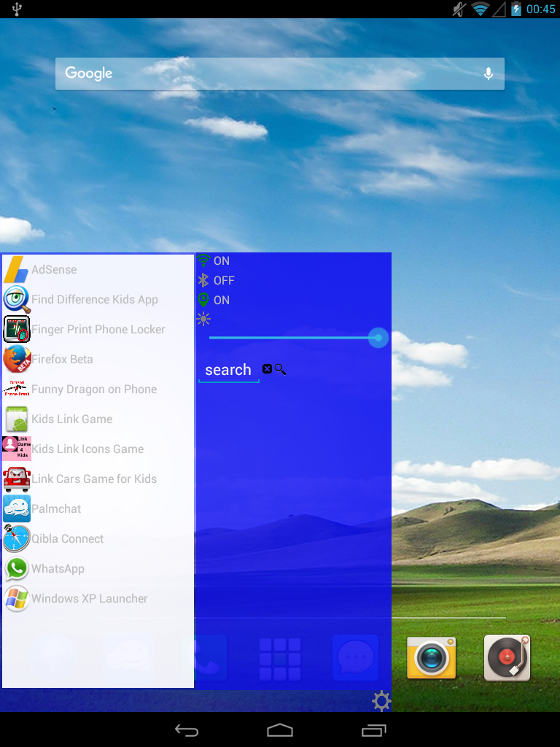Open the Camera app on home dock
Screen dimensions: 560x747
tap(432, 658)
